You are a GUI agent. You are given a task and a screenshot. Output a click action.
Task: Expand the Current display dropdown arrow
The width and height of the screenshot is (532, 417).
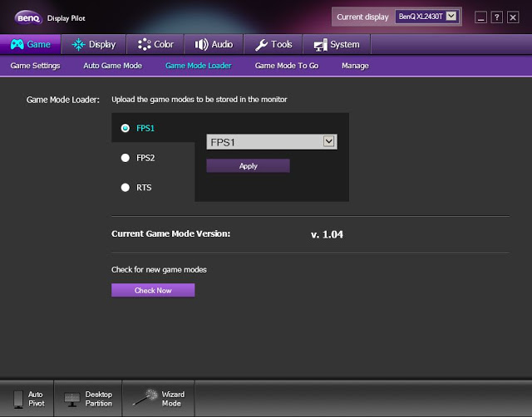(451, 16)
